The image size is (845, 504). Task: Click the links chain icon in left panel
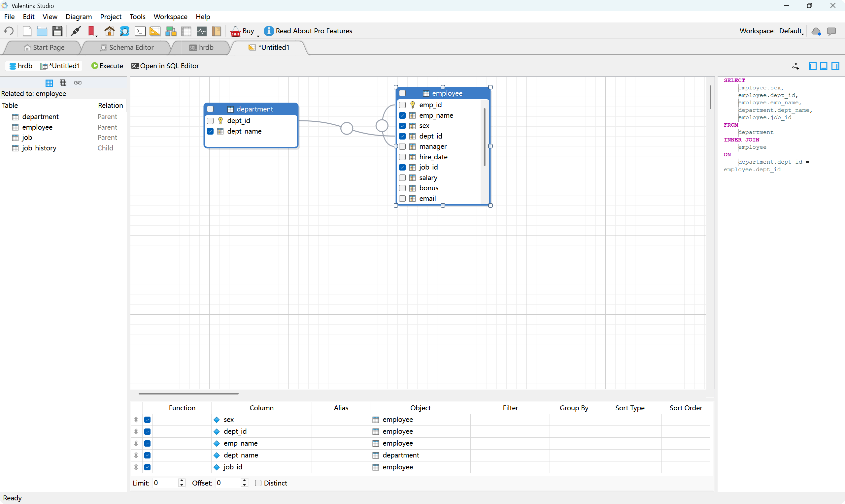coord(78,82)
